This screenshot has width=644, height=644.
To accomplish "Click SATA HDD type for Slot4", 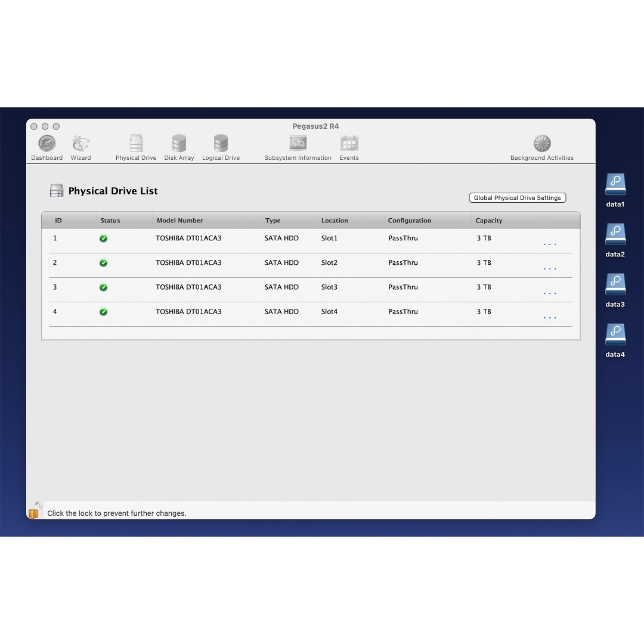I will point(281,312).
